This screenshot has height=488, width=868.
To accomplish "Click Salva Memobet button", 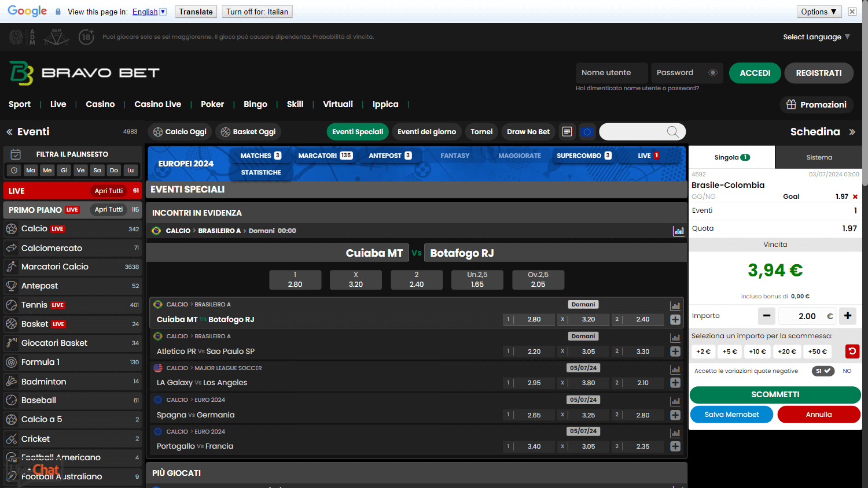I will click(731, 415).
